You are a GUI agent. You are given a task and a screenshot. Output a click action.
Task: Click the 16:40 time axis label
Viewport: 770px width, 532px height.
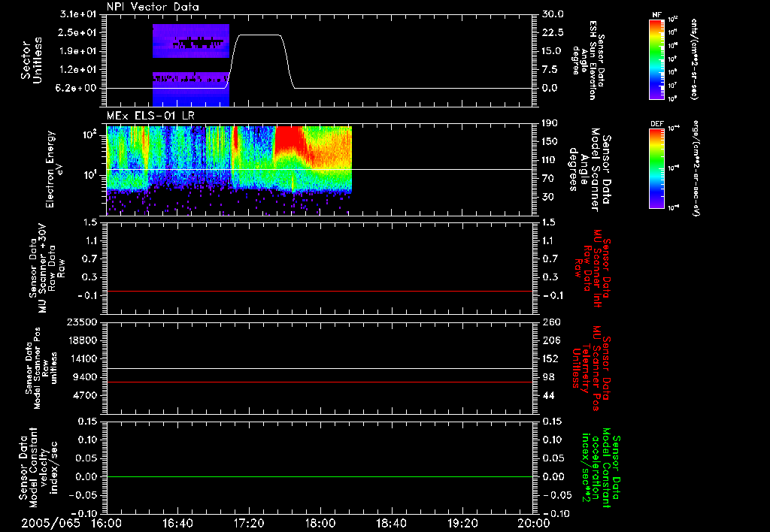[177, 523]
